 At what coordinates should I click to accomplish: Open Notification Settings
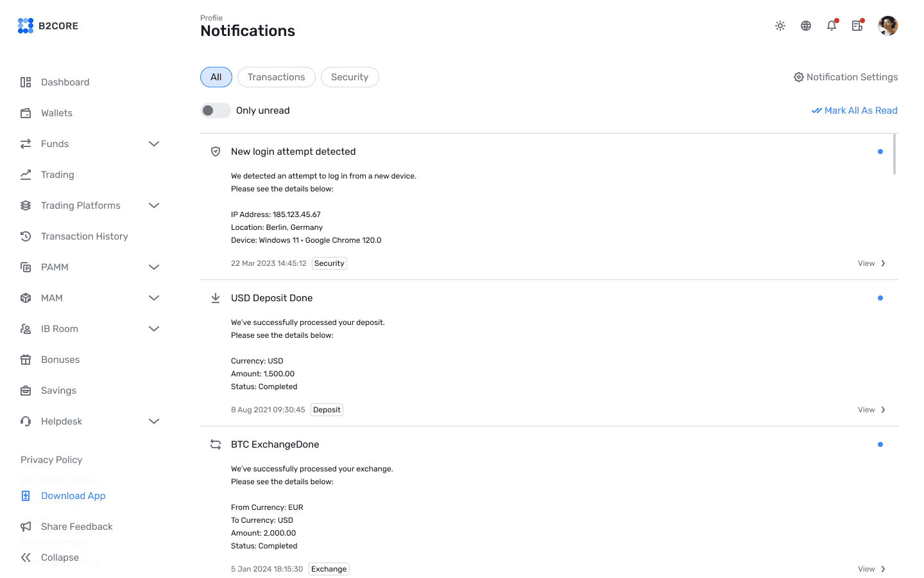coord(845,76)
